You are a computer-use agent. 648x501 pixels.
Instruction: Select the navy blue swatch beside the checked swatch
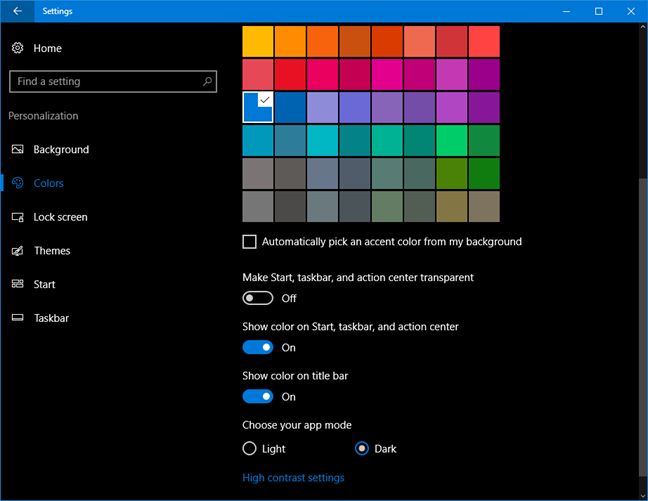290,107
